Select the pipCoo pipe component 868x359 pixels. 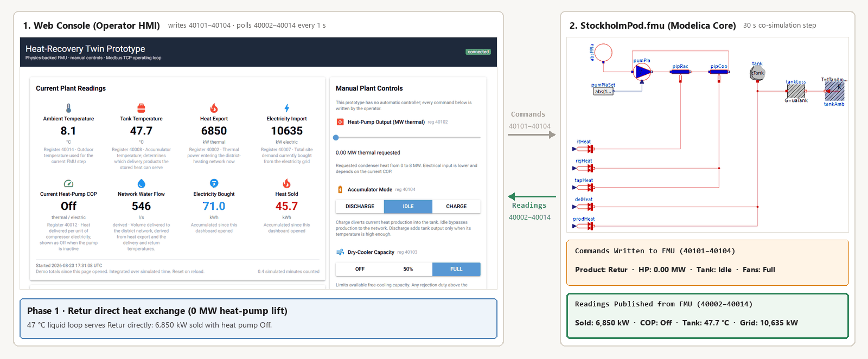click(x=719, y=72)
